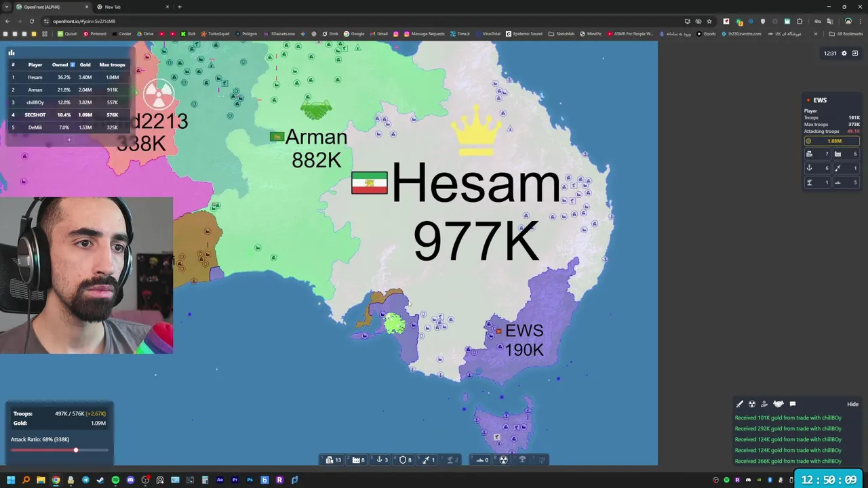Filter events by trade icon
The width and height of the screenshot is (868, 488).
764,404
